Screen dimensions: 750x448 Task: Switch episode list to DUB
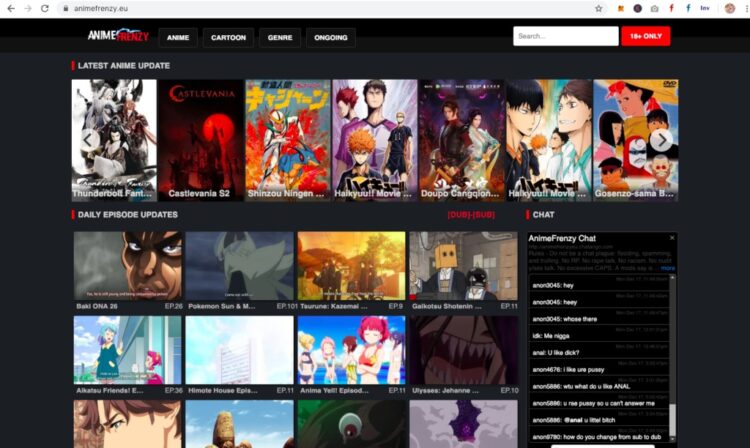click(458, 215)
